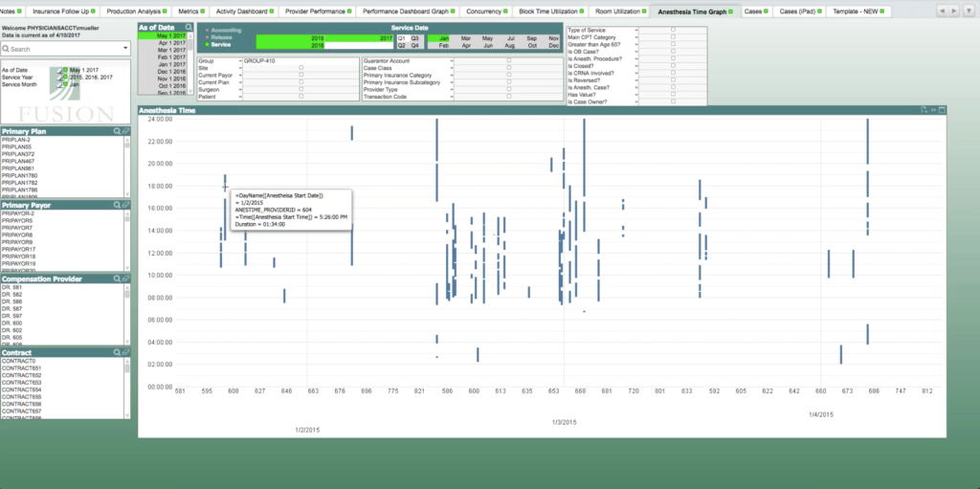980x489 pixels.
Task: Click the export icon on Anesthesia Time chart
Action: click(x=924, y=111)
